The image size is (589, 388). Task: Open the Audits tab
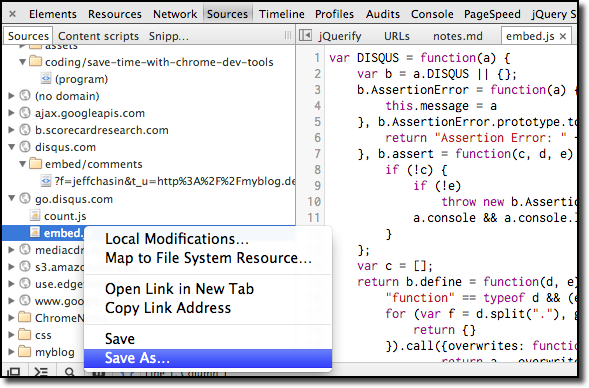383,14
